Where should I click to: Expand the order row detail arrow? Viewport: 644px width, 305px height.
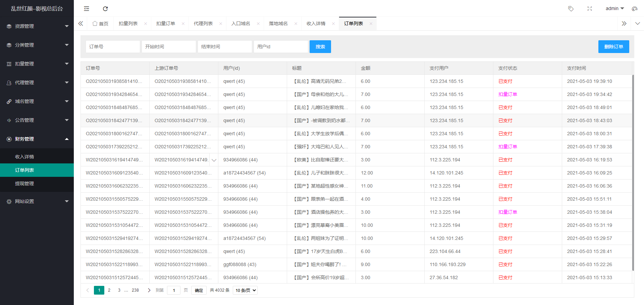click(214, 160)
